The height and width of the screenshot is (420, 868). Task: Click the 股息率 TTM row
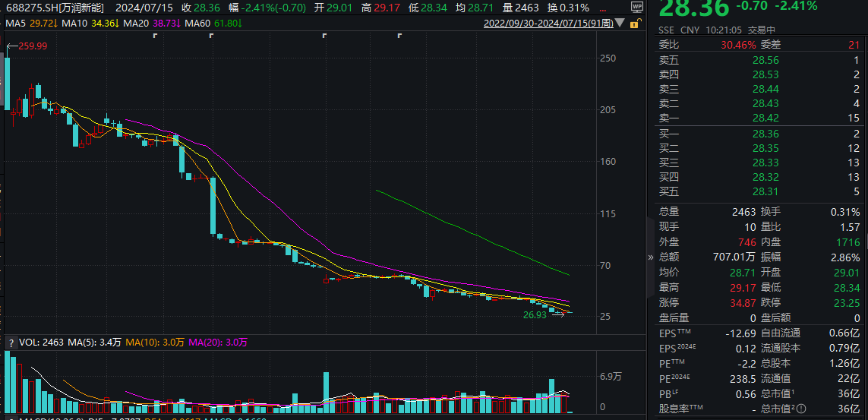pyautogui.click(x=708, y=410)
